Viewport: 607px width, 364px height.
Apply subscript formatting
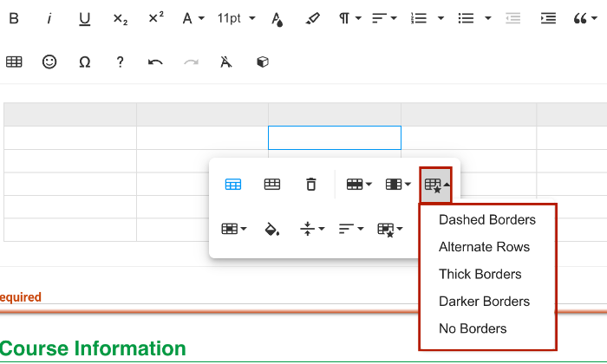point(120,19)
